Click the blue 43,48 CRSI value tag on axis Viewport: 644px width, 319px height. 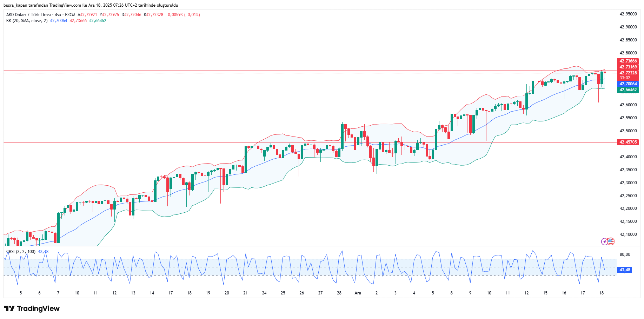click(625, 270)
